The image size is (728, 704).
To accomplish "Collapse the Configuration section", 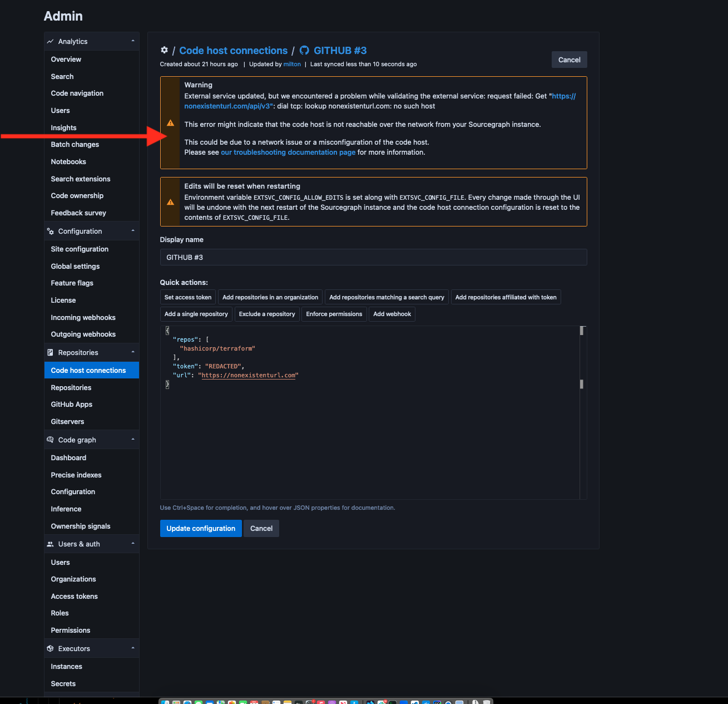I will tap(133, 231).
